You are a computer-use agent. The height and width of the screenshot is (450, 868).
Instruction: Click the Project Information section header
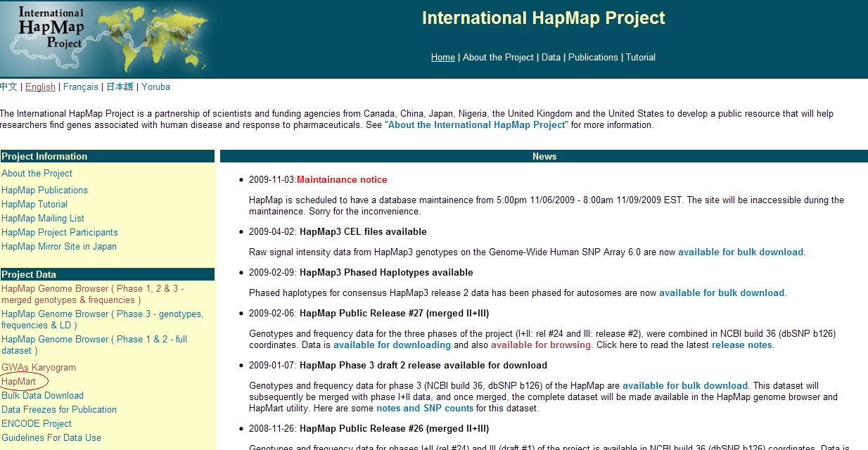108,156
